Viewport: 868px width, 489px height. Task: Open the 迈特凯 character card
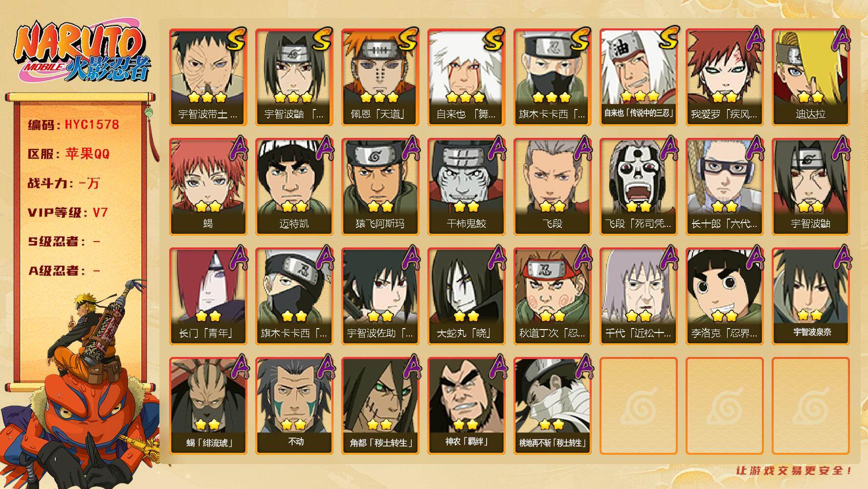coord(294,187)
